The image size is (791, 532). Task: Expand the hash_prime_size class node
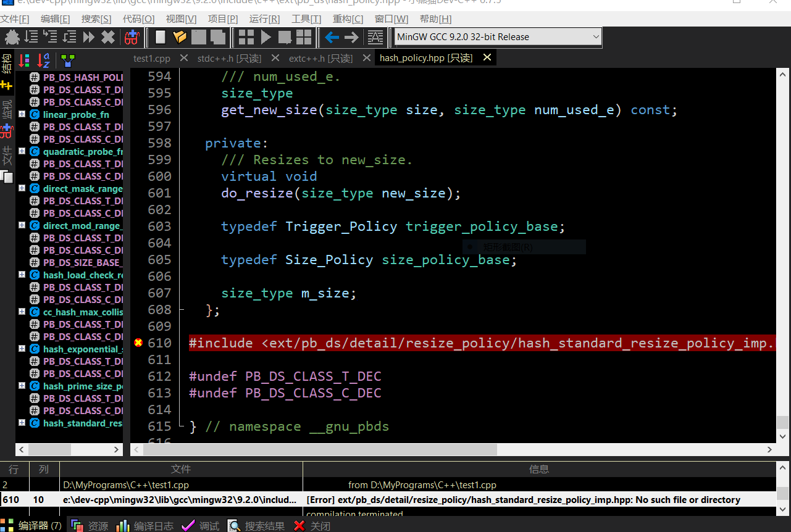22,386
